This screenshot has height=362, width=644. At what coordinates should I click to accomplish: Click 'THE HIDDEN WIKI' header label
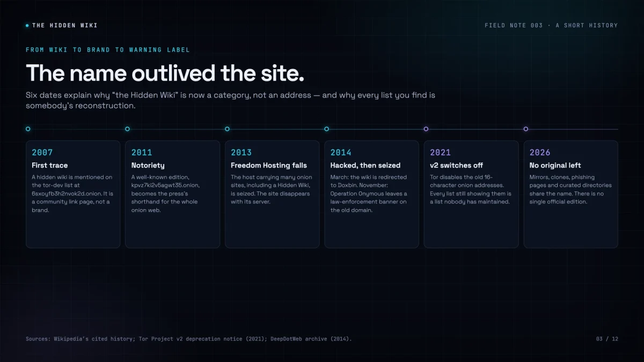(65, 25)
